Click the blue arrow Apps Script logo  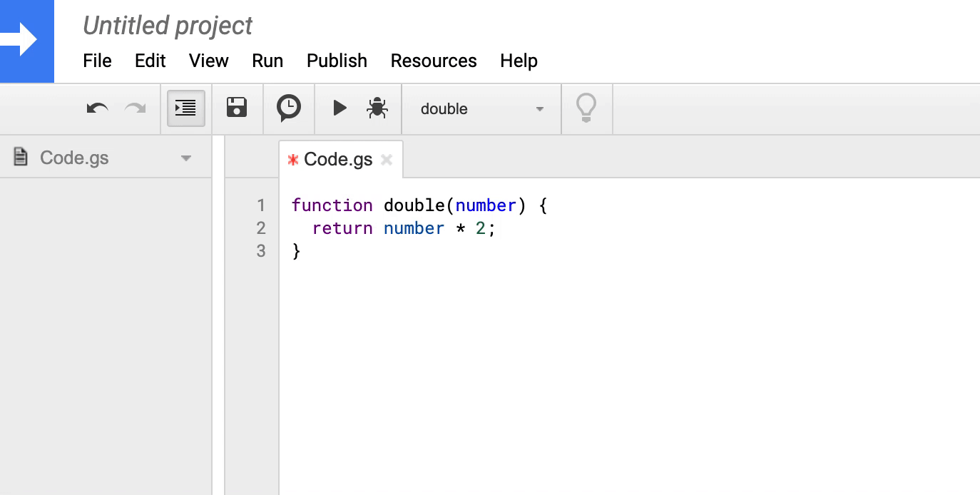click(x=26, y=41)
